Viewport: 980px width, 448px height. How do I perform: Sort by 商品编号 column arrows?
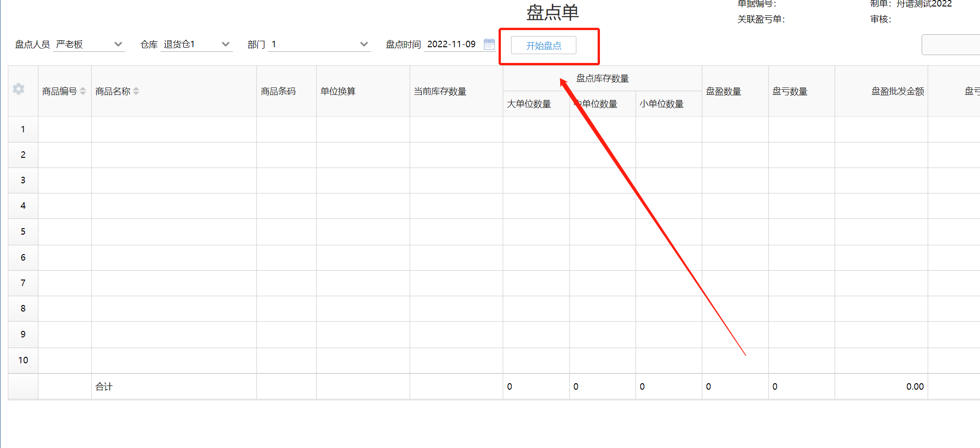(x=83, y=91)
